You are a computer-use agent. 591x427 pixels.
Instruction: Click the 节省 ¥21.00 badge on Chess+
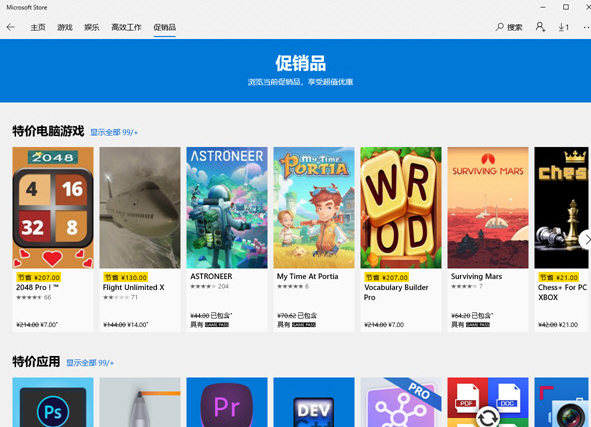point(558,277)
